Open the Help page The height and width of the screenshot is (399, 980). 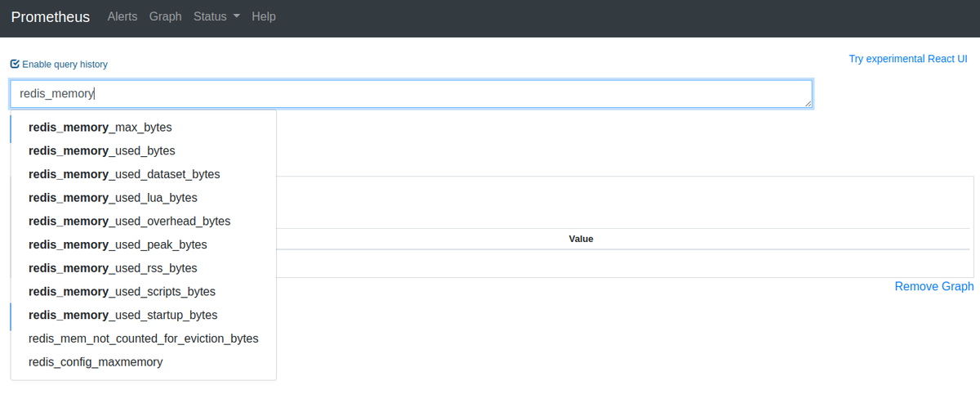pos(264,16)
